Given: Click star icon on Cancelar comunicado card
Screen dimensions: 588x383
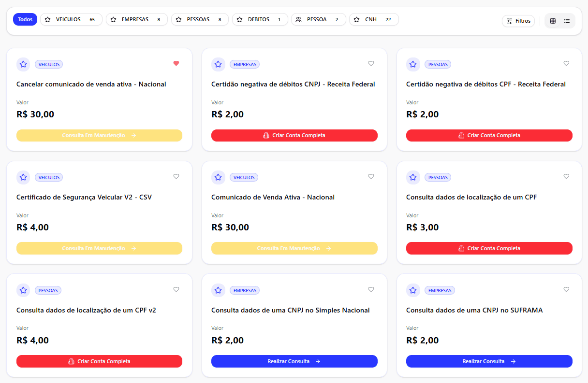Looking at the screenshot, I should 23,64.
